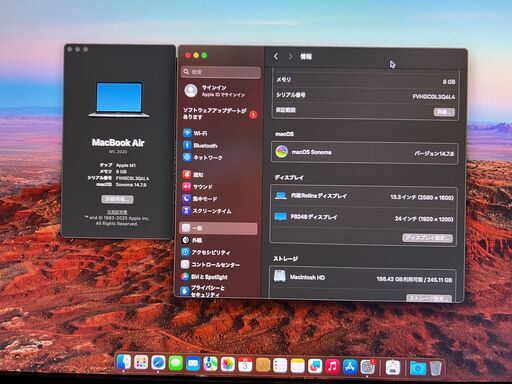Select Wi-Fi in settings sidebar

pyautogui.click(x=219, y=133)
